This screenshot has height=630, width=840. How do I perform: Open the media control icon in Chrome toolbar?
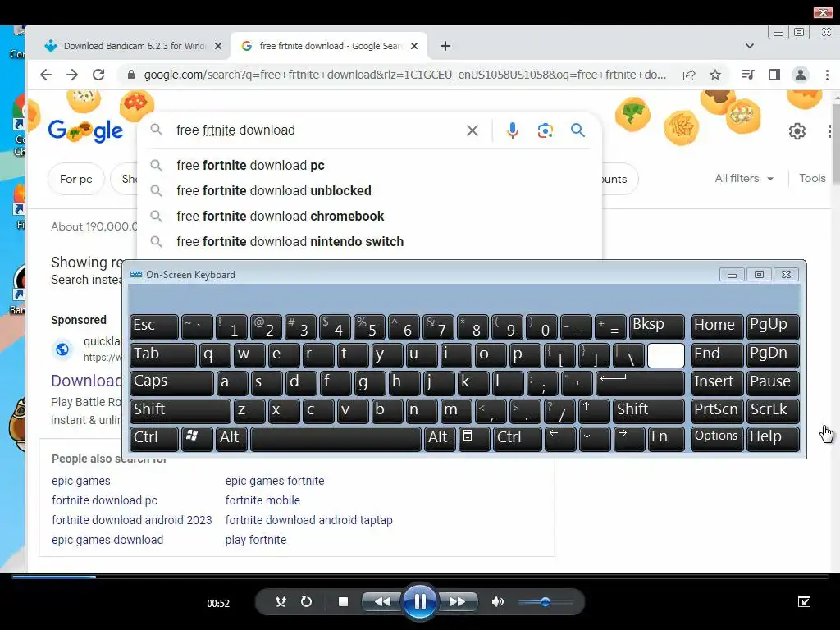pos(748,75)
